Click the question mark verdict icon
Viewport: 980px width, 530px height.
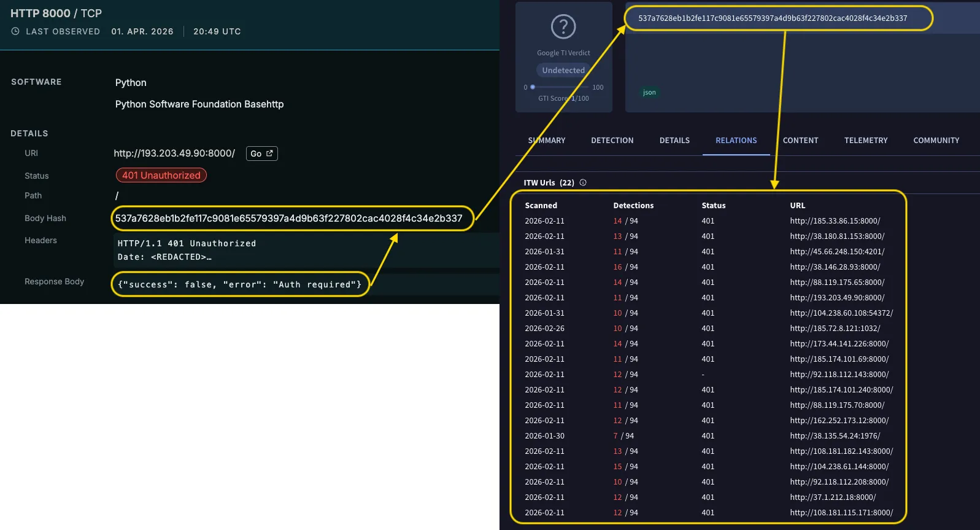563,27
